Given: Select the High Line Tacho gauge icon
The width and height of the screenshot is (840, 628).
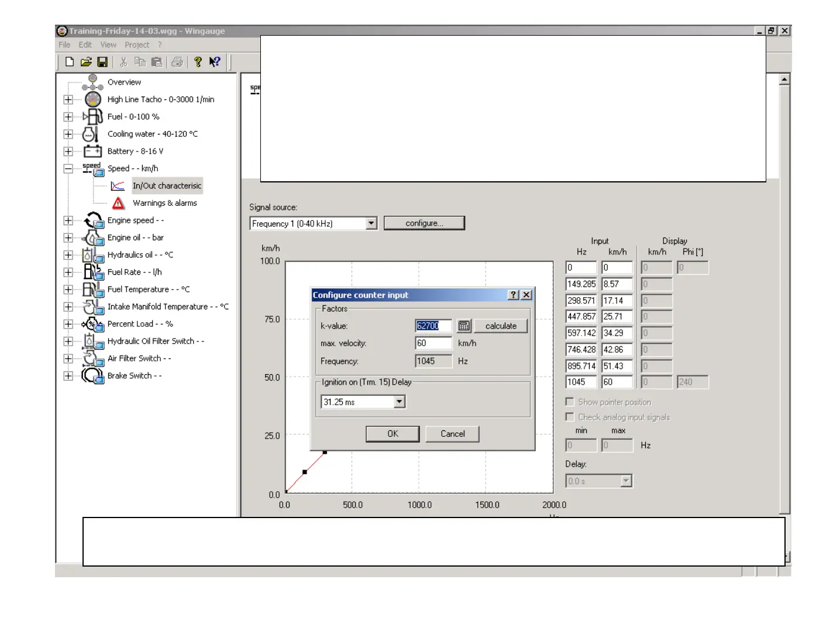Looking at the screenshot, I should point(93,99).
